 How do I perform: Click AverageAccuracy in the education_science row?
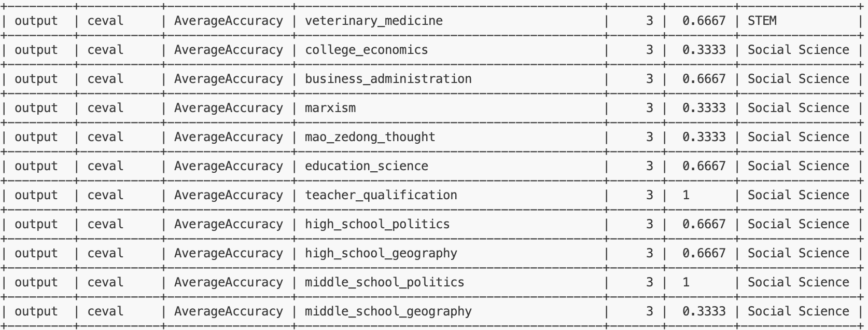tap(228, 166)
